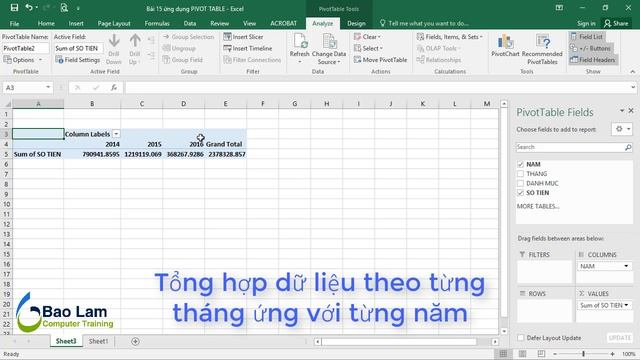Viewport: 640px width, 360px height.
Task: Open PivotTable Options button
Action: 23,60
